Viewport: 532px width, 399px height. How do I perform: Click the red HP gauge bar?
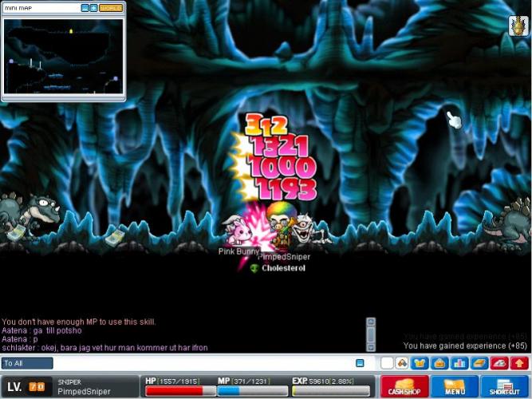(179, 391)
